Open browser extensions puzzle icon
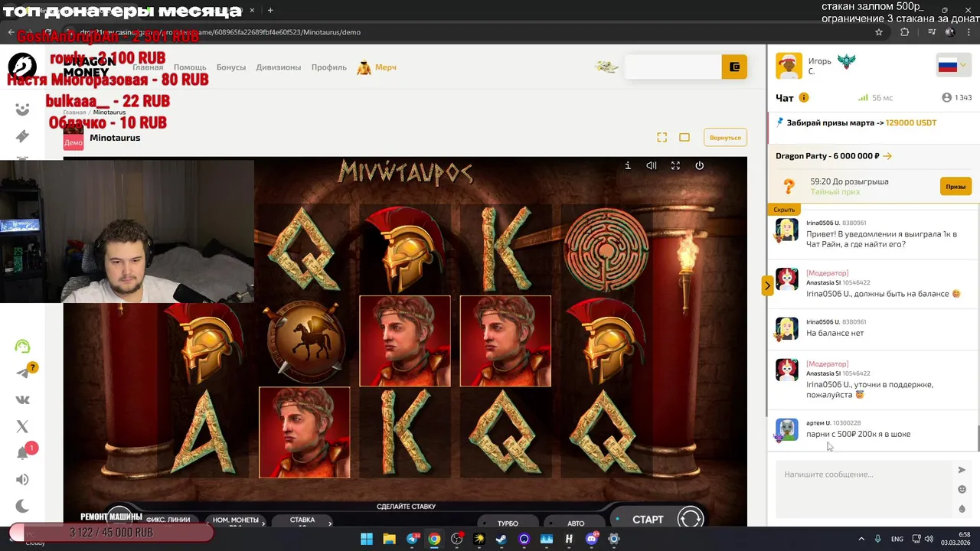 pos(905,32)
